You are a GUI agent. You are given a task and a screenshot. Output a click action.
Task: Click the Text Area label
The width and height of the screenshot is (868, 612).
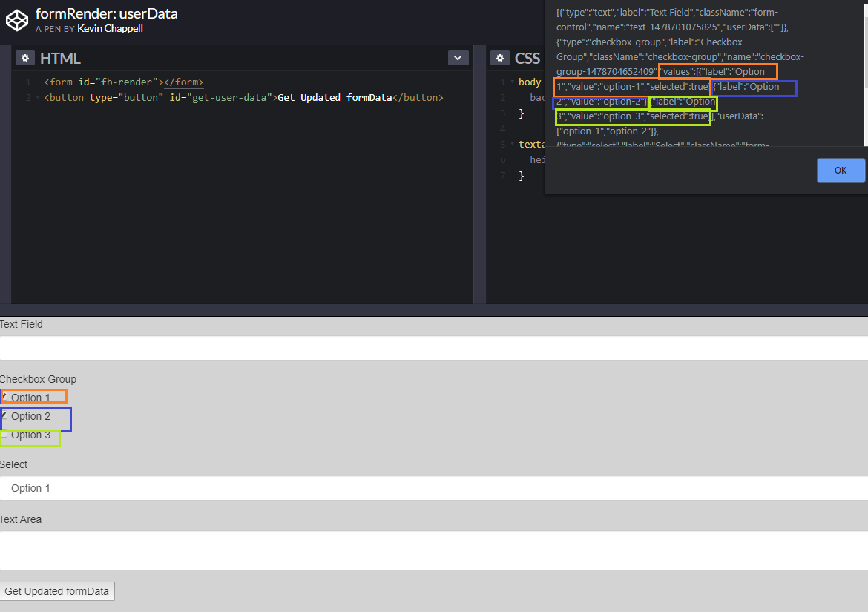click(x=21, y=519)
